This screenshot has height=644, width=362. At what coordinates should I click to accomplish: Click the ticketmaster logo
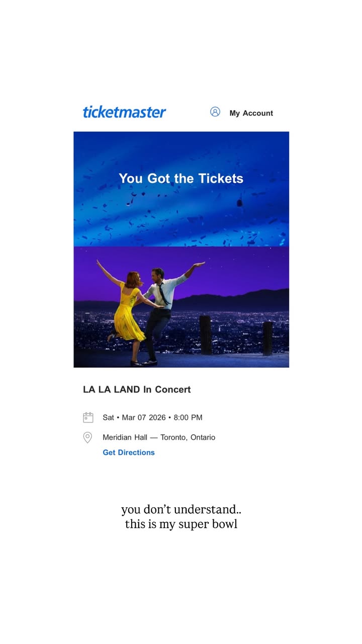pos(124,112)
